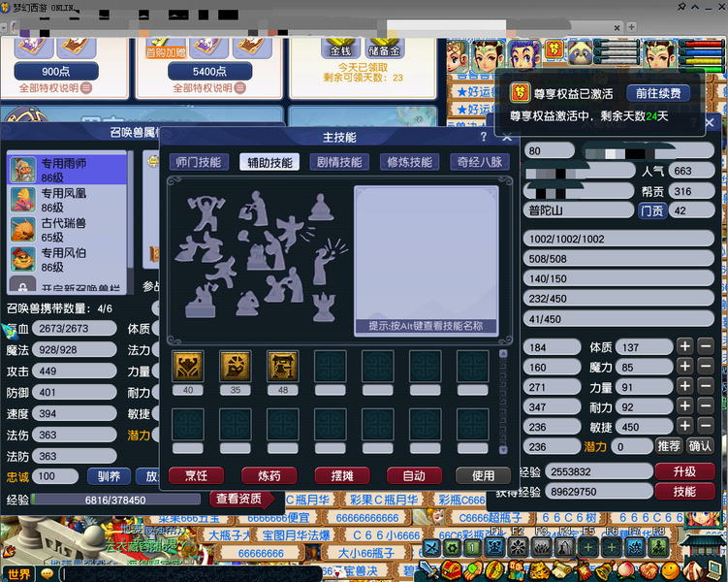The image size is (728, 582).
Task: Open the quest scroll icon
Action: click(562, 570)
